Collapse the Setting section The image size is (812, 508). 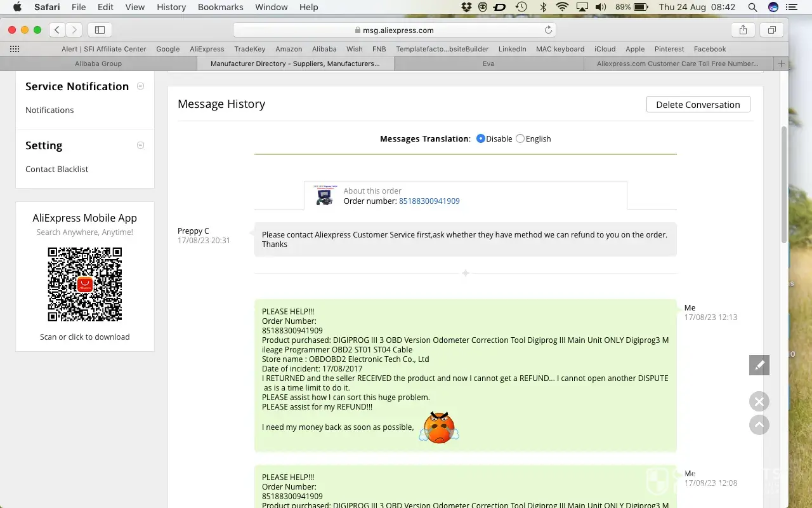(x=141, y=145)
